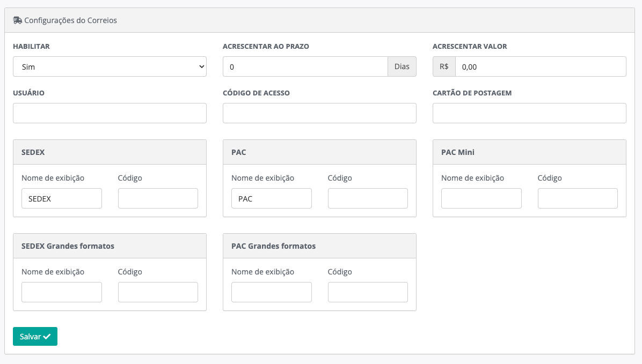Image resolution: width=642 pixels, height=364 pixels.
Task: Click the PAC Mini card header
Action: (x=529, y=152)
